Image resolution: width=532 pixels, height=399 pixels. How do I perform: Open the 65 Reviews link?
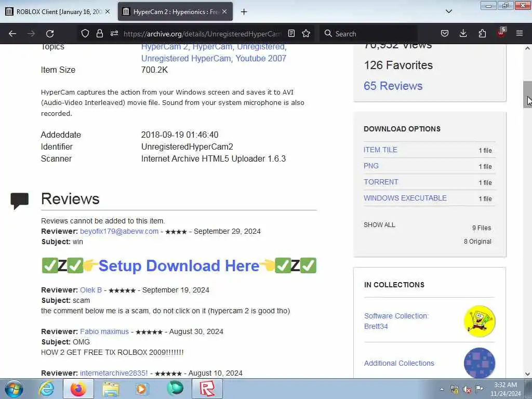point(393,86)
